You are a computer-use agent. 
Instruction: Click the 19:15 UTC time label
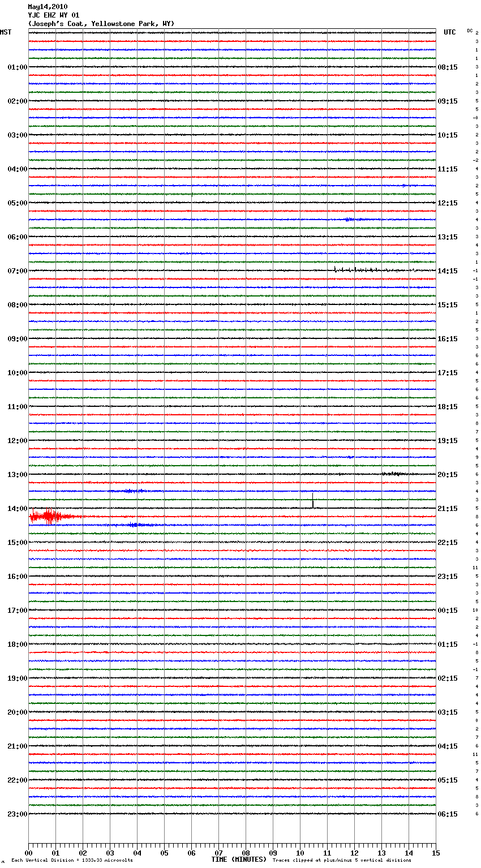[448, 441]
